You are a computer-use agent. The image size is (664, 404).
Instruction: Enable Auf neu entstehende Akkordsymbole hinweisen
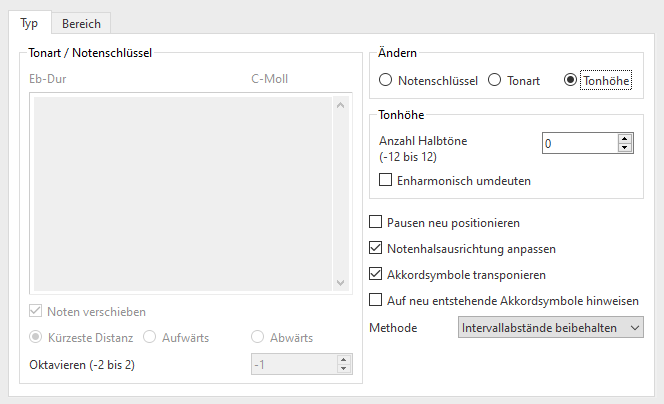[x=376, y=300]
